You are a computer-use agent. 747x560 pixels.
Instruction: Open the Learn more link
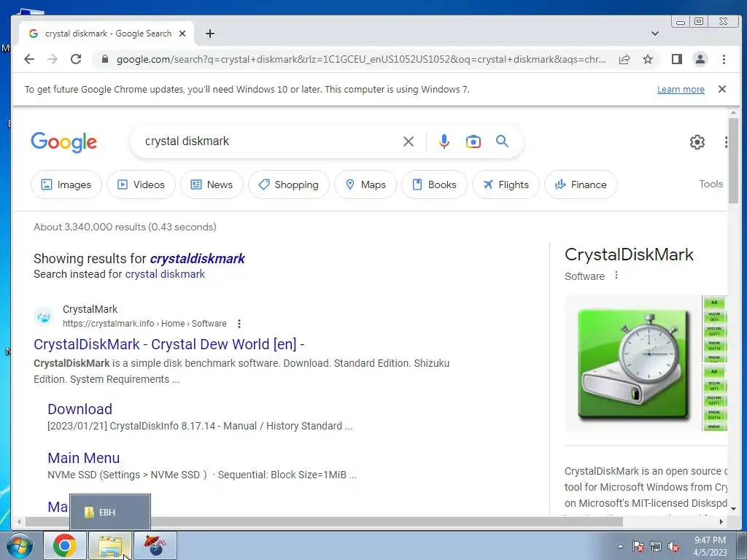pos(681,89)
